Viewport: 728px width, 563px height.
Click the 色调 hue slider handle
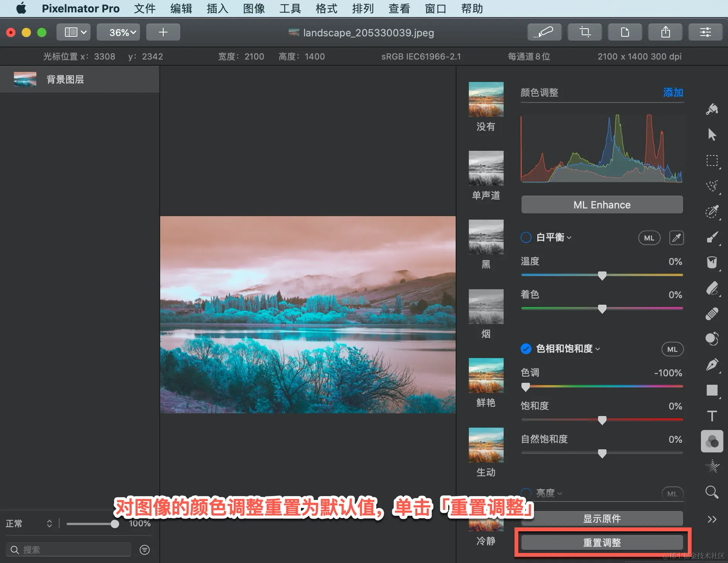525,387
